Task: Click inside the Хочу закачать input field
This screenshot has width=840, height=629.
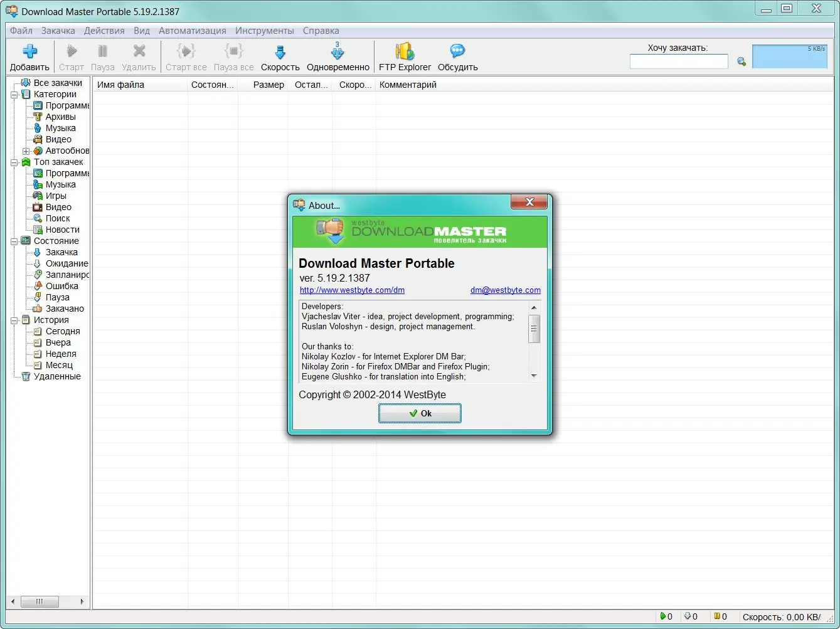Action: click(679, 61)
